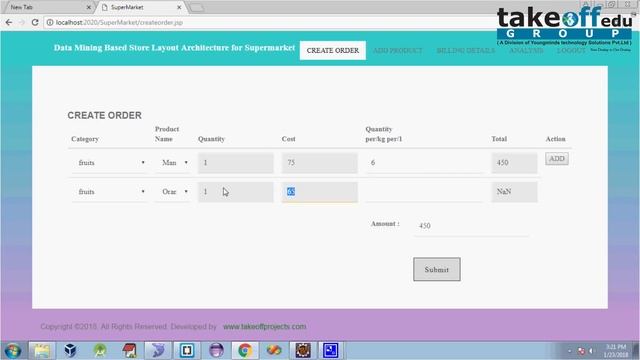Click the volume icon in system tray
This screenshot has width=640, height=360.
pos(591,351)
